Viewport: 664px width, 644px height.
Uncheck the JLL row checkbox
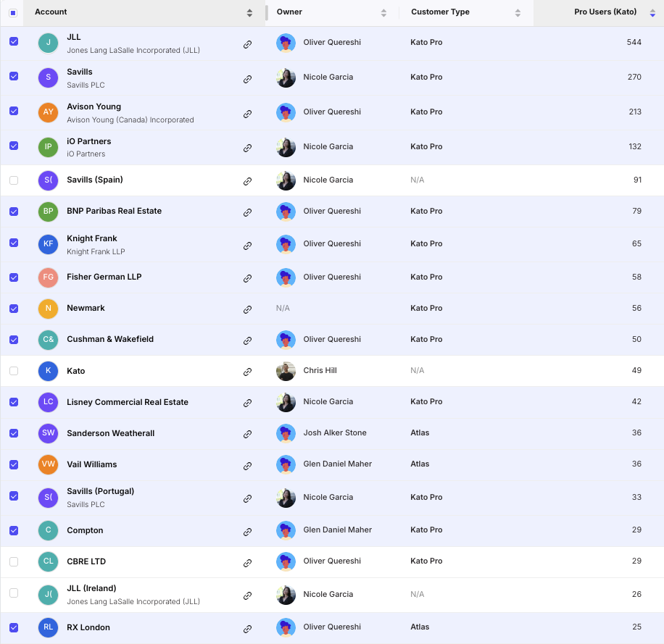pos(14,41)
